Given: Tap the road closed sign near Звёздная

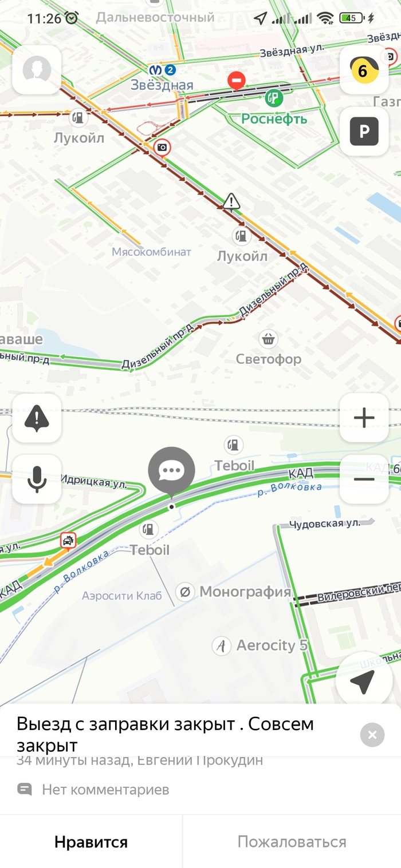Looking at the screenshot, I should (236, 80).
